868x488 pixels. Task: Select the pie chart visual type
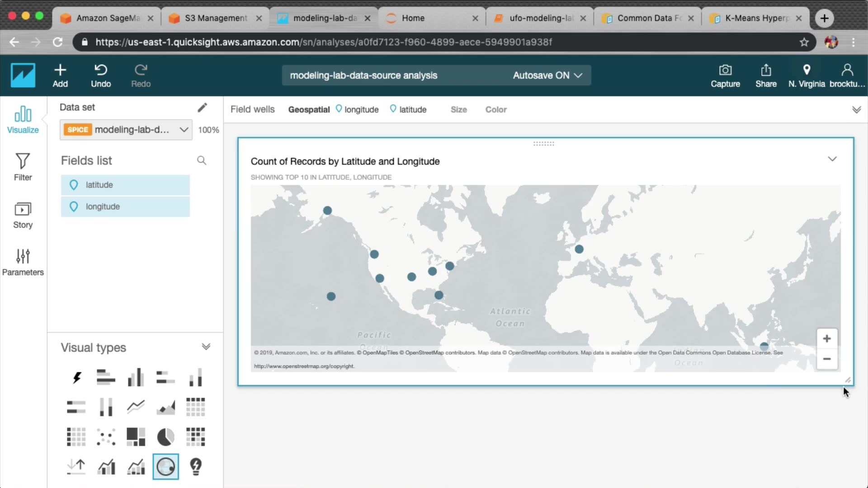pos(165,437)
